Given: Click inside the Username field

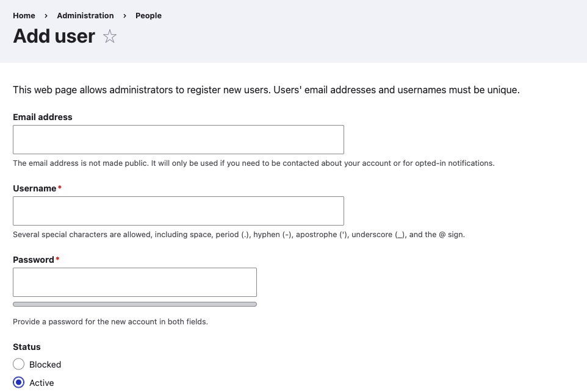Looking at the screenshot, I should point(178,210).
